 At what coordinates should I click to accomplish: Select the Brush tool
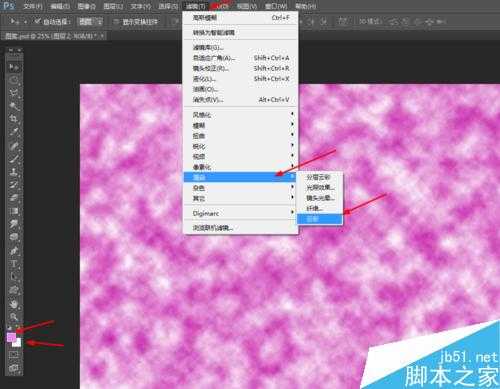pyautogui.click(x=14, y=159)
